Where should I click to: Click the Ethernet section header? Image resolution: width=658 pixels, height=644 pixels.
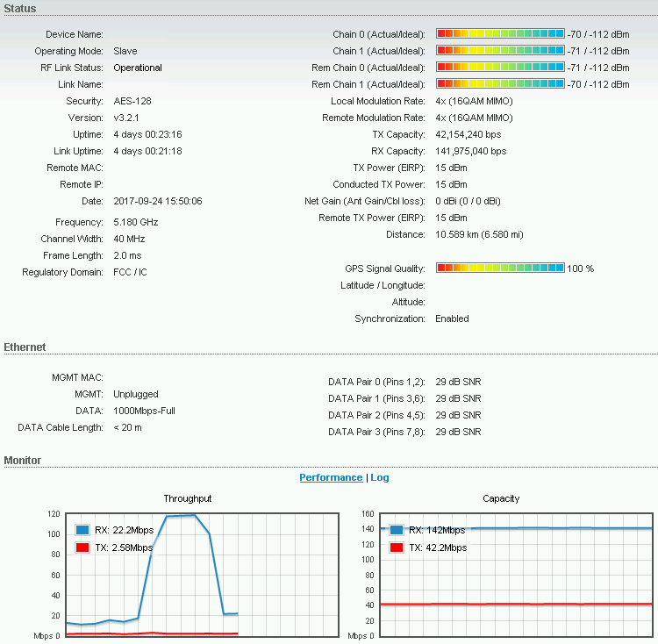click(25, 347)
